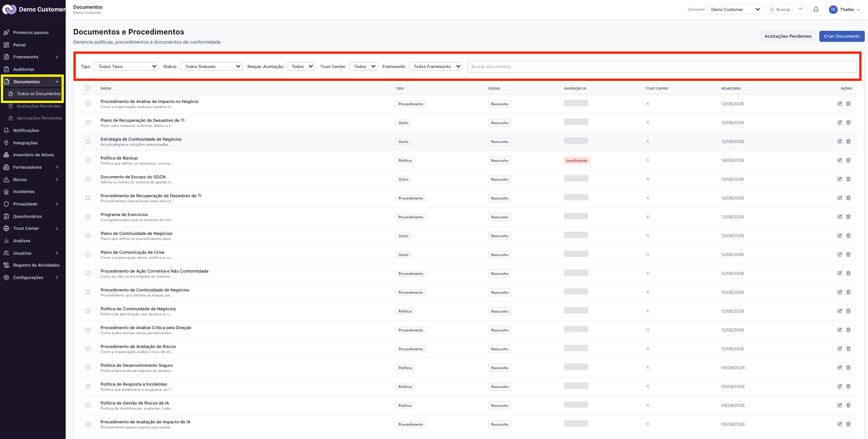Click the notification bell icon in header
Viewport: 868px width, 439px height.
pos(816,9)
